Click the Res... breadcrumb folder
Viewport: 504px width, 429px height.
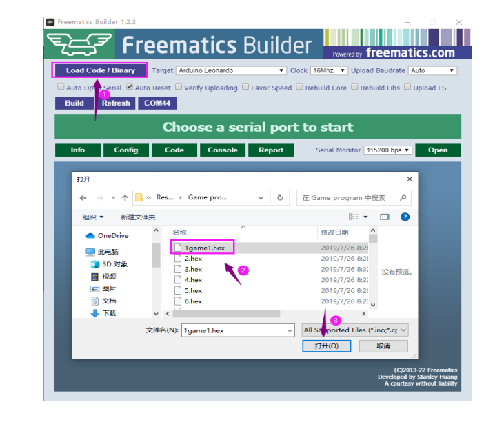tap(165, 197)
